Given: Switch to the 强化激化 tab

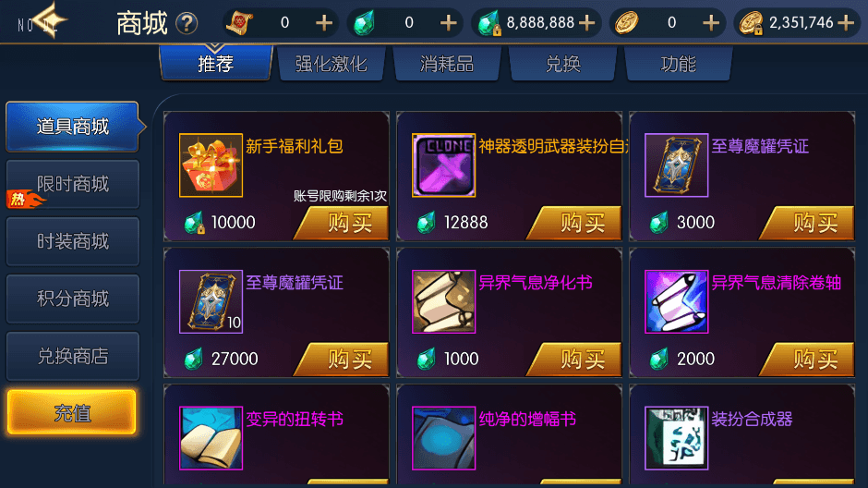Looking at the screenshot, I should pos(332,64).
